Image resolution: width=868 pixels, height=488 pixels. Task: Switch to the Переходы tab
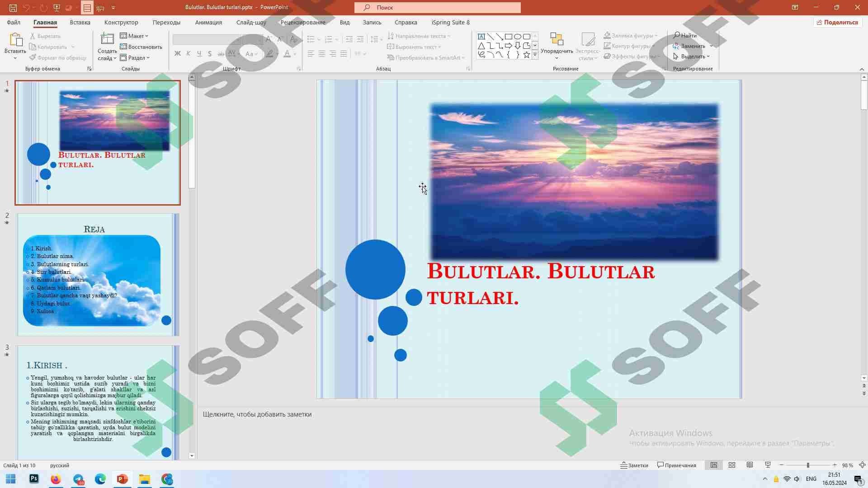166,22
